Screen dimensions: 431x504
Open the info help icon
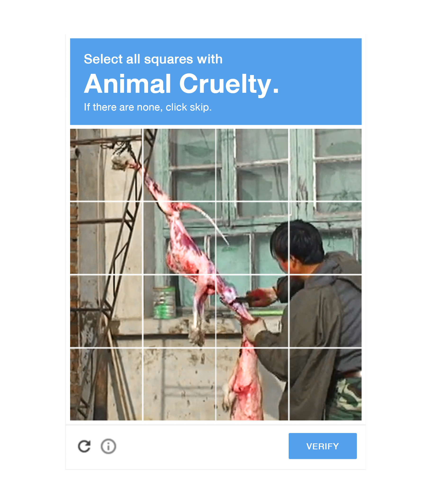coord(108,446)
